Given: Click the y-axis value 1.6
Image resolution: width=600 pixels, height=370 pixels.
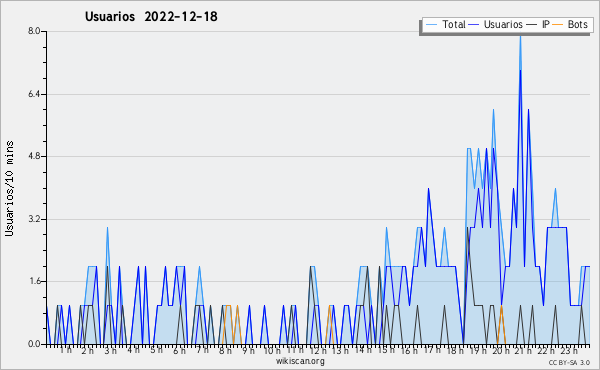Looking at the screenshot, I should 34,281.
